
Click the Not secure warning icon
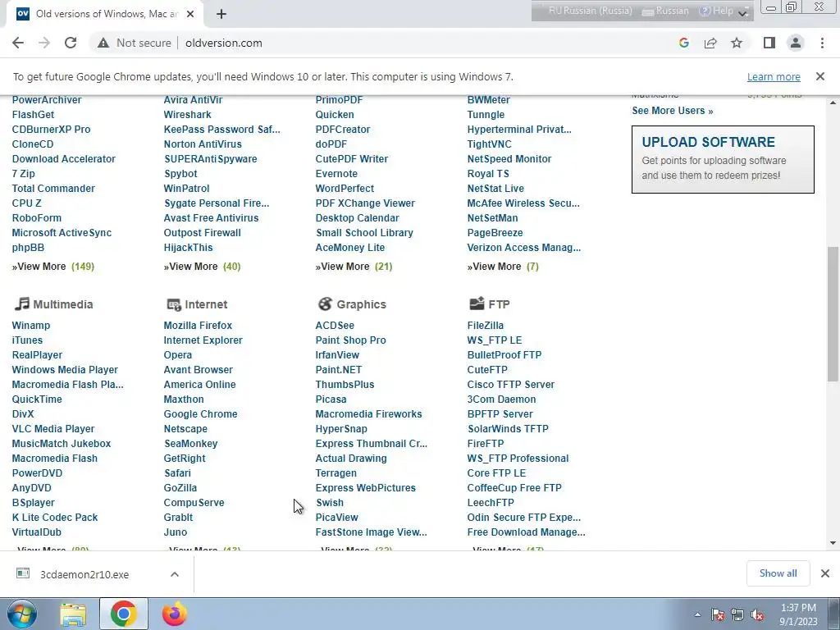pyautogui.click(x=103, y=43)
